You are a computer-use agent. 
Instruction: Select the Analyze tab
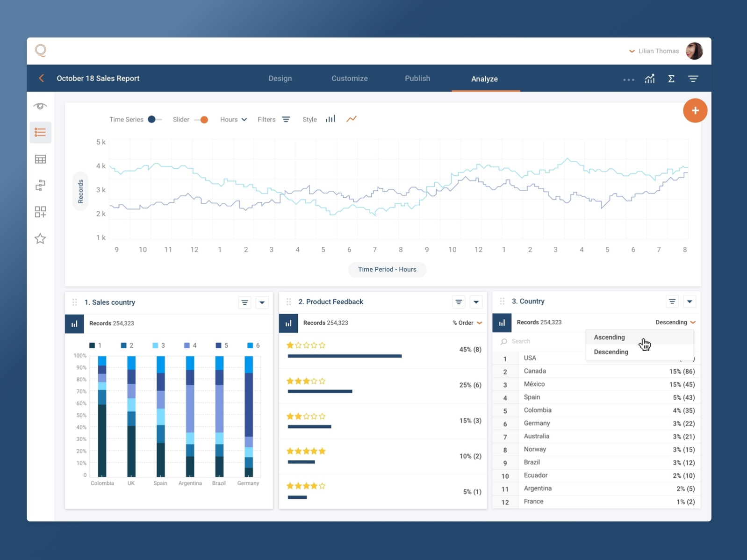point(484,79)
